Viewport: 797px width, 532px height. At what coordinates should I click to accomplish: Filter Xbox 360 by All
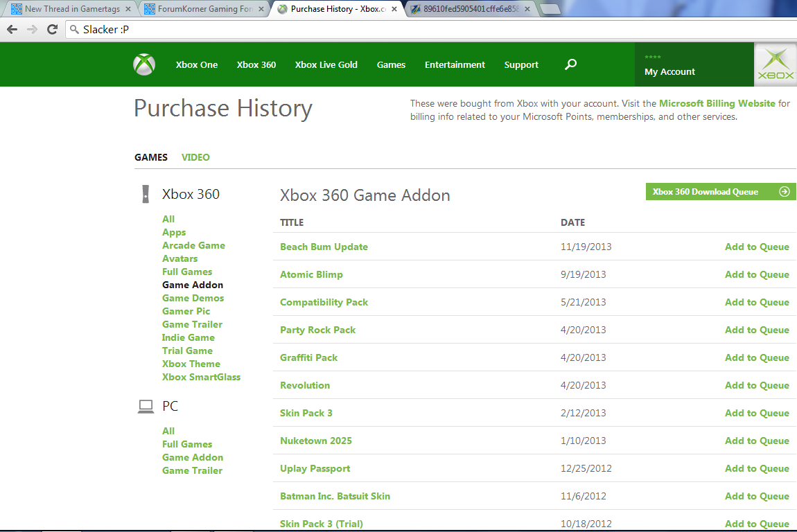(168, 219)
